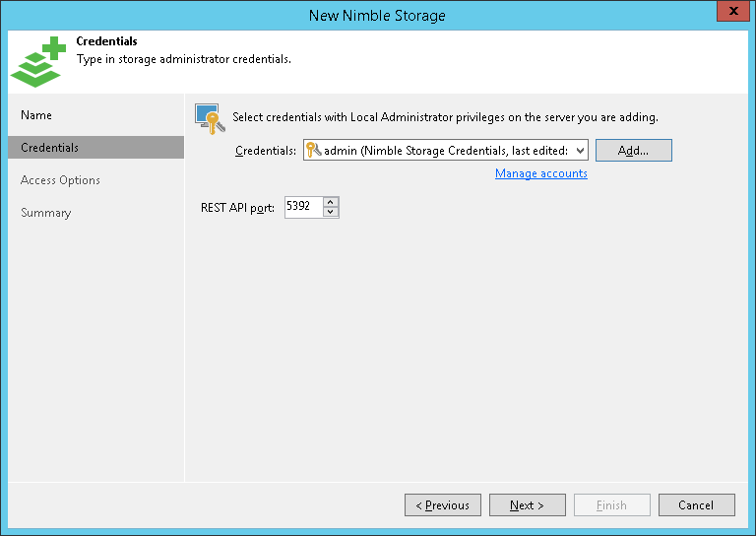756x536 pixels.
Task: Select the Credentials wizard step
Action: [50, 148]
